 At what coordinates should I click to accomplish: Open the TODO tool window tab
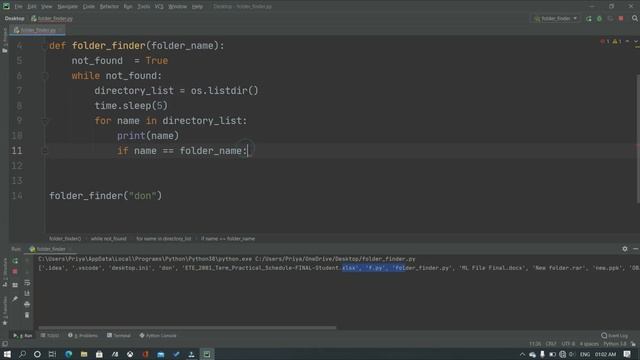pos(50,336)
